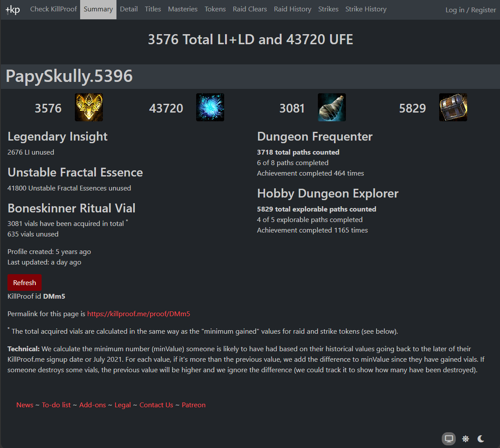Open the To-do list footer link
Viewport: 500px width, 448px height.
[x=56, y=405]
